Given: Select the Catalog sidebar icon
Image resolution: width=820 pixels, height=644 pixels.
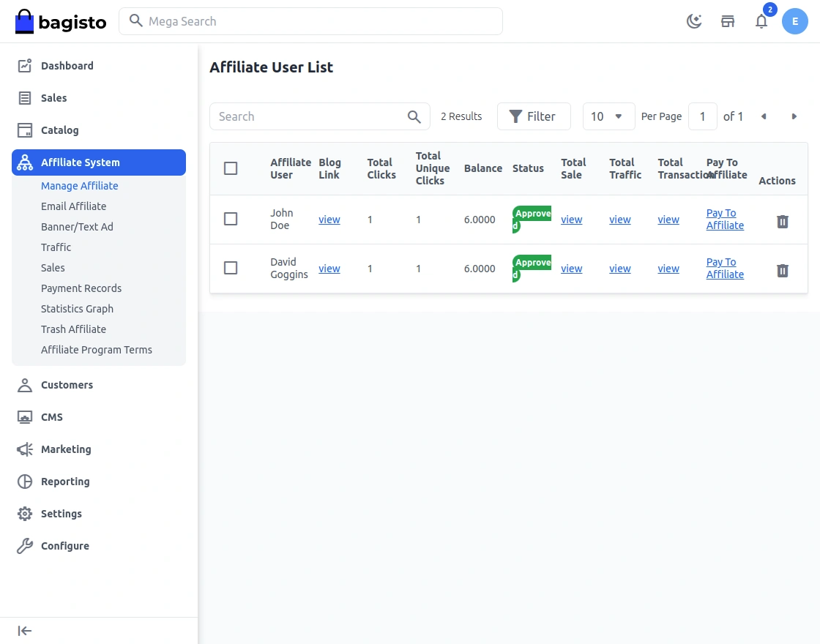Looking at the screenshot, I should (24, 130).
